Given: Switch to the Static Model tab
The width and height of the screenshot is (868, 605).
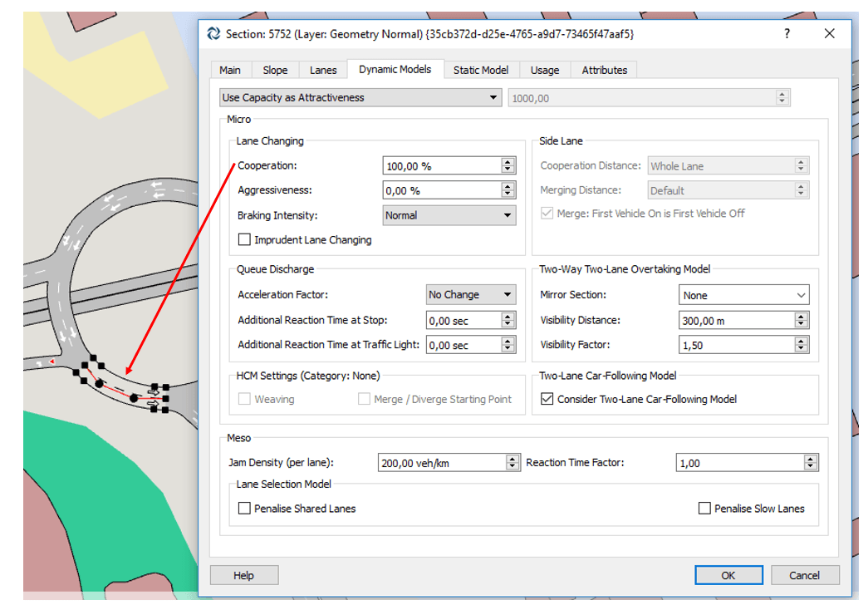Looking at the screenshot, I should 480,71.
